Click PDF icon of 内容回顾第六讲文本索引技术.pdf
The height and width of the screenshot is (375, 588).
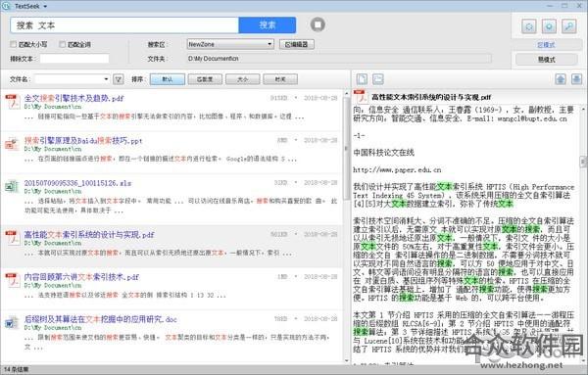[13, 280]
